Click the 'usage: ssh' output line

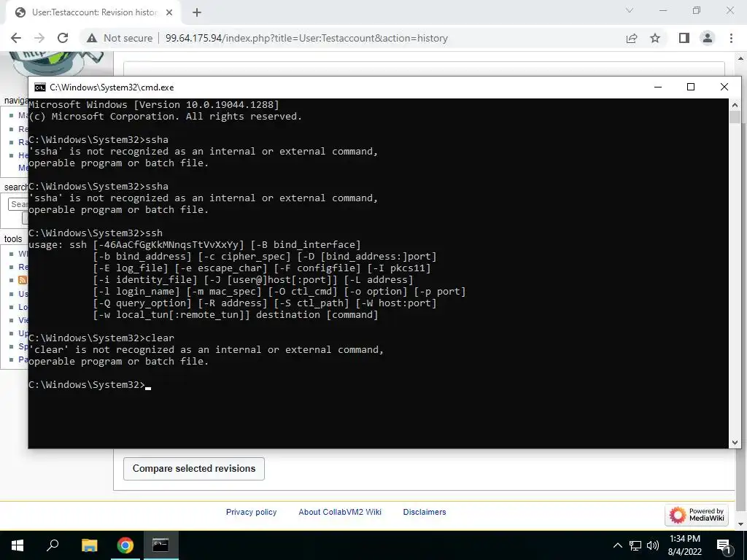coord(195,245)
